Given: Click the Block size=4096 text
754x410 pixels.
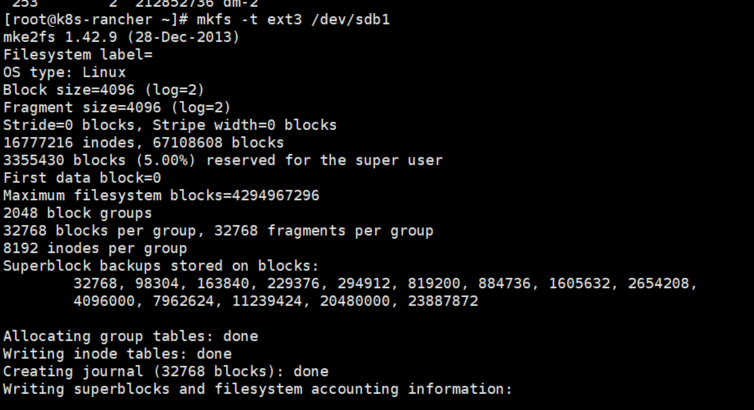Looking at the screenshot, I should tap(69, 90).
